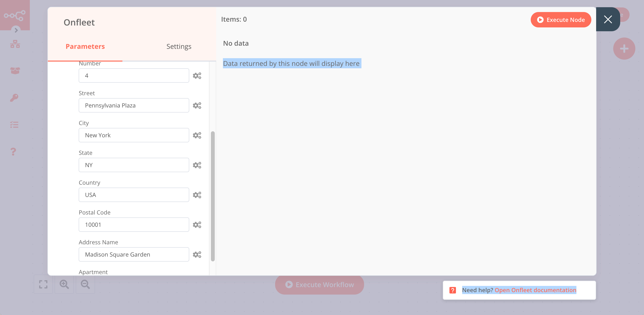Click the zoom in magnifier icon

(64, 284)
